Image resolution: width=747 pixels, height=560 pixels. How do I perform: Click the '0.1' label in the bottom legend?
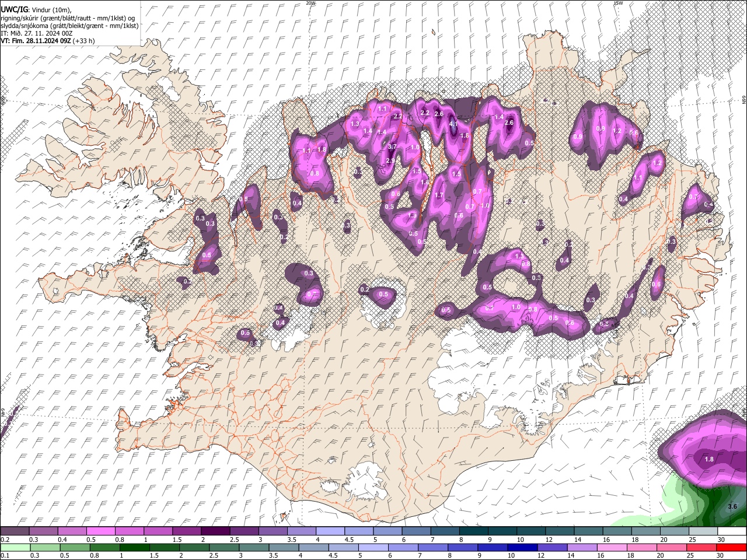pos(5,556)
